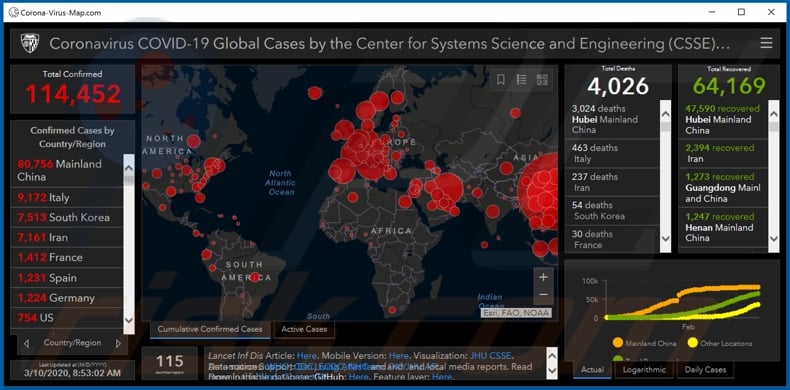
Task: Toggle the Mainland China orange legend swatch
Action: [618, 343]
